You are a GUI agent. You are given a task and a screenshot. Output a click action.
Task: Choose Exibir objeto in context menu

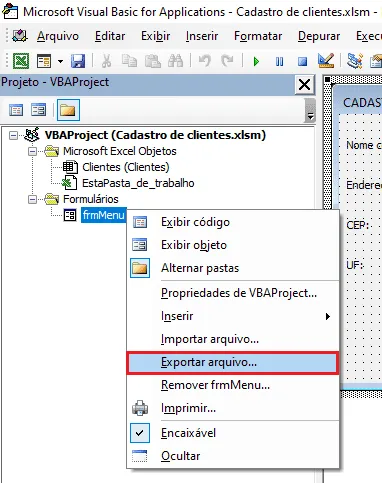(233, 245)
